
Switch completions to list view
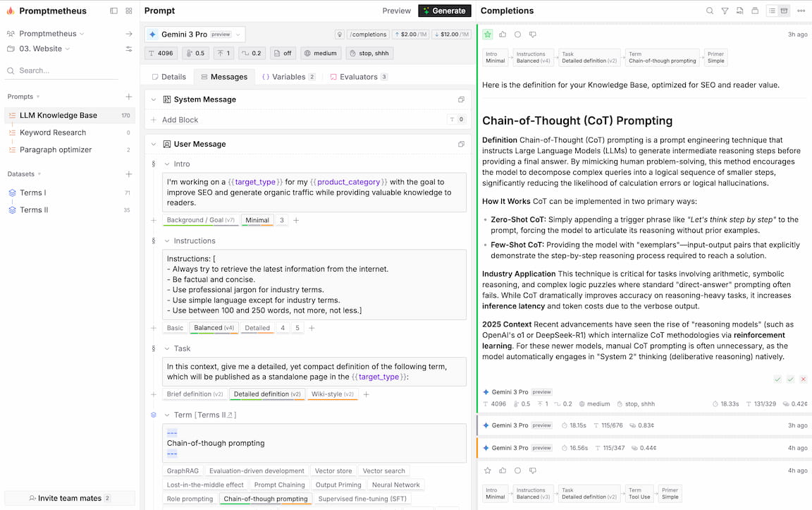[x=773, y=11]
